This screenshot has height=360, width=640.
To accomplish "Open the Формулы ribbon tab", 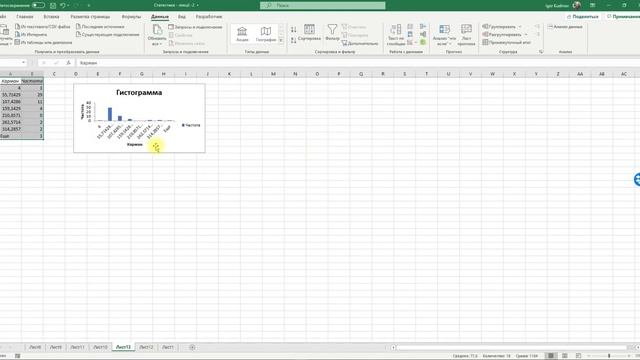I will (131, 17).
